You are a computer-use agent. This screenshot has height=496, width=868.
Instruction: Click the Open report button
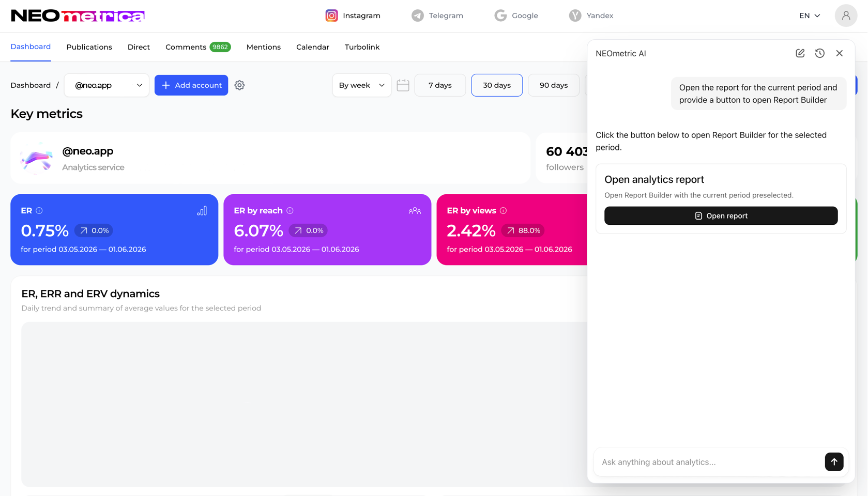coord(721,215)
